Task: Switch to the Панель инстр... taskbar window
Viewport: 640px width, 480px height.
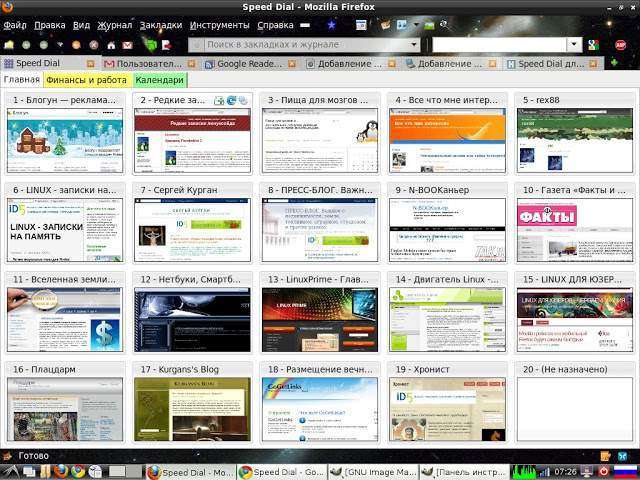Action: coord(465,472)
